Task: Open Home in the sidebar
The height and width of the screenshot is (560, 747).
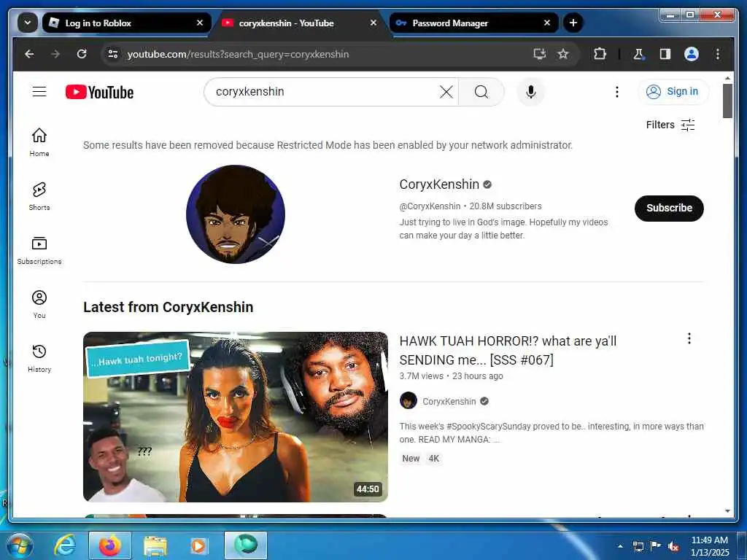Action: click(39, 142)
